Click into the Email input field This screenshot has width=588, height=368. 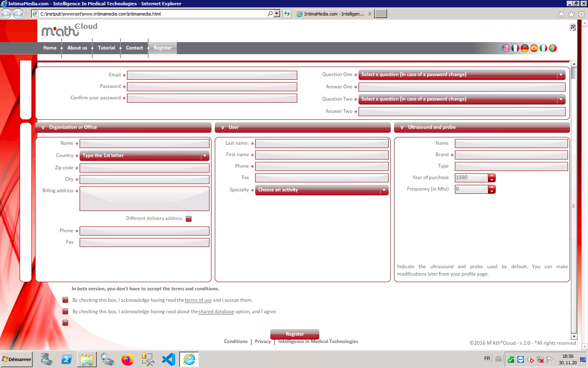(212, 75)
